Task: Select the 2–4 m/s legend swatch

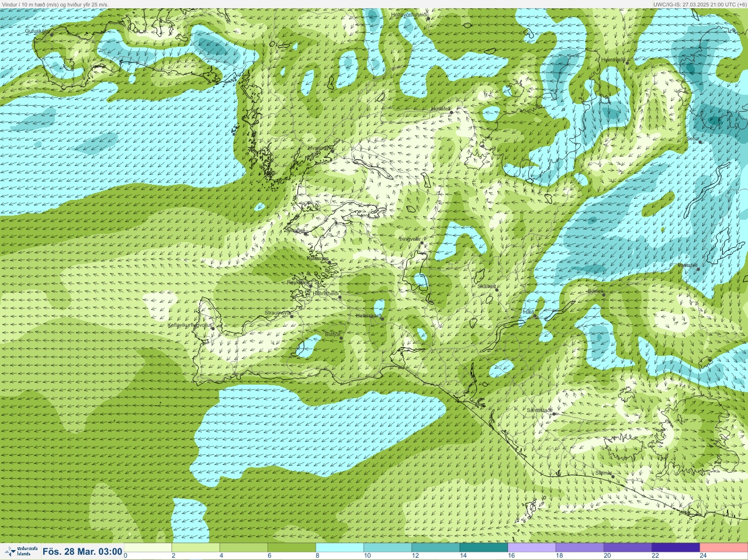Action: pos(196,548)
